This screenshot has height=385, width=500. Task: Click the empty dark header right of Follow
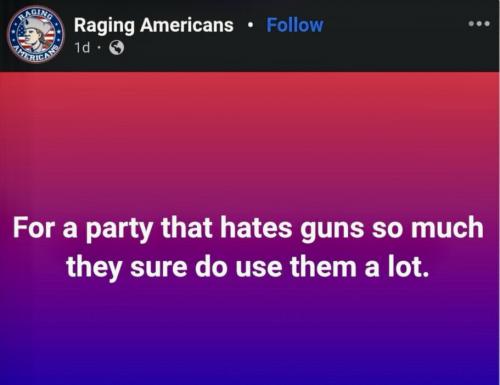tap(395, 33)
